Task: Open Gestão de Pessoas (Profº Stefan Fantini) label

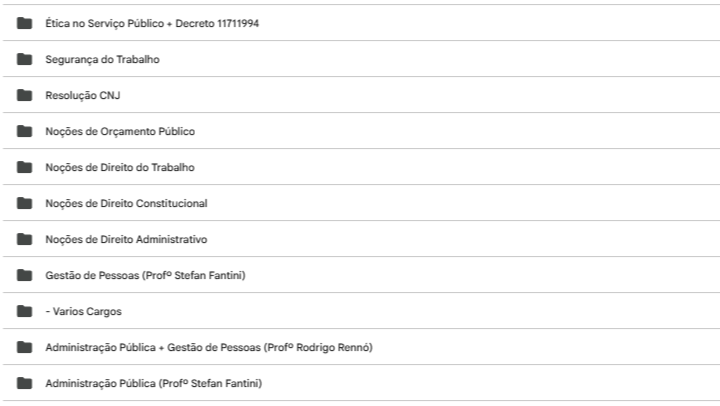Action: (x=145, y=275)
